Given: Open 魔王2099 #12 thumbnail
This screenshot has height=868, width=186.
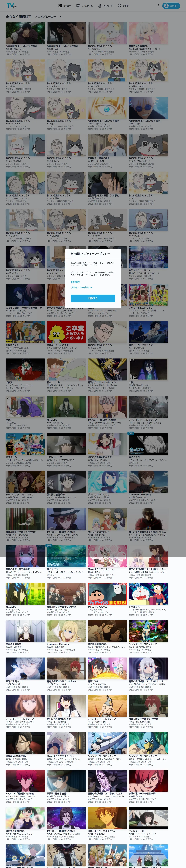Looking at the screenshot, I should click(x=25, y=594).
